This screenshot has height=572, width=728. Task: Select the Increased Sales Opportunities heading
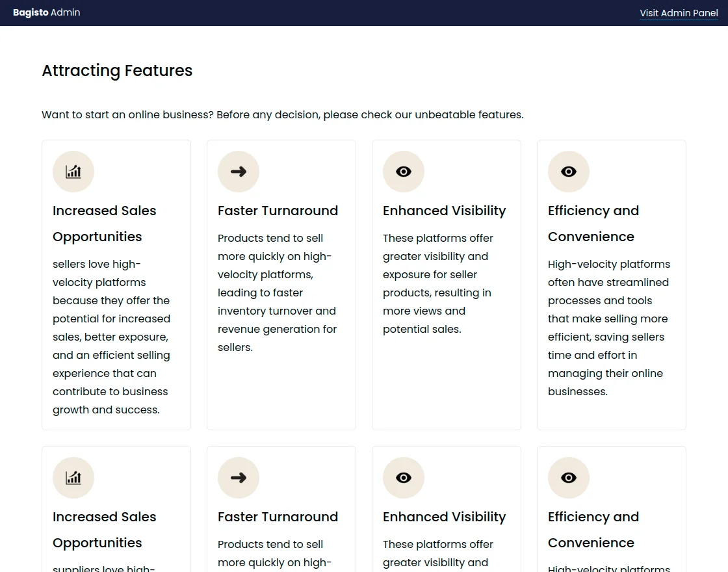(x=104, y=224)
